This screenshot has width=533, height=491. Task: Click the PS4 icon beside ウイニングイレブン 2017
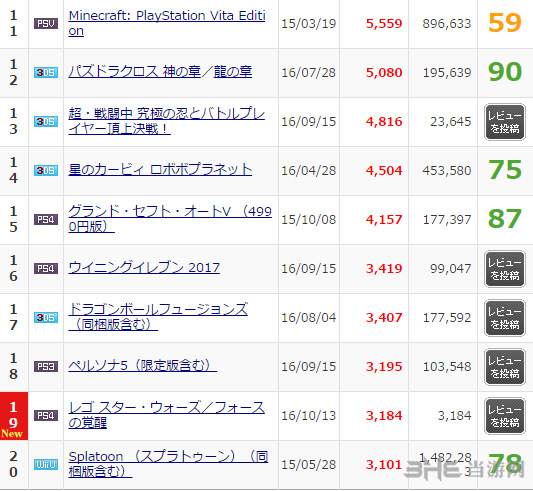point(46,268)
